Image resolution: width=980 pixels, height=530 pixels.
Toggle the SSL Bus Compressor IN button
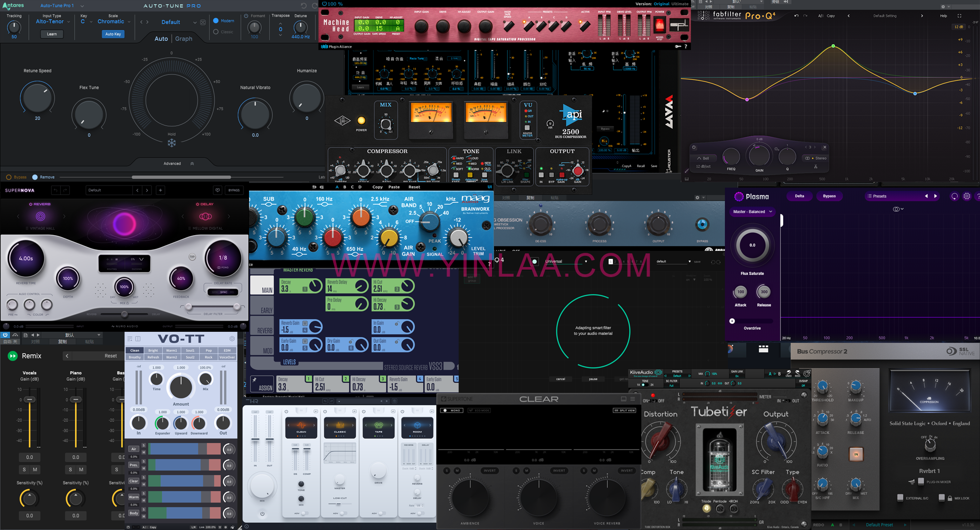[x=855, y=454]
